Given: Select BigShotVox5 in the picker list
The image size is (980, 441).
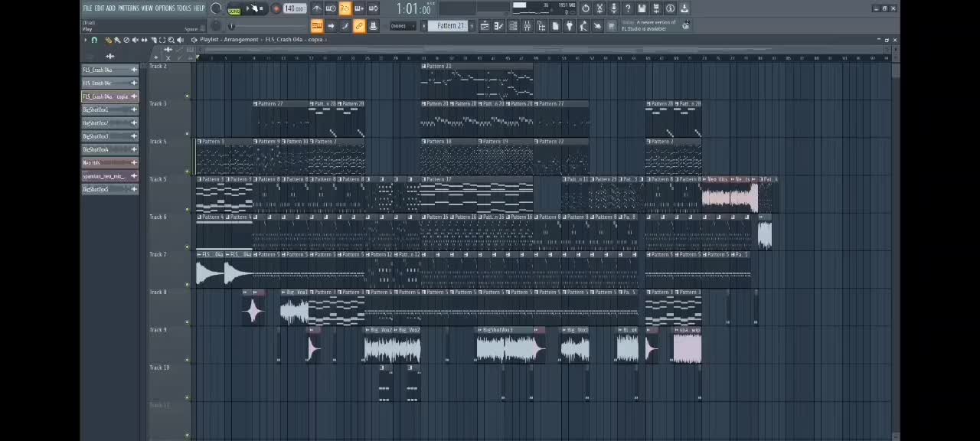Looking at the screenshot, I should click(x=109, y=189).
